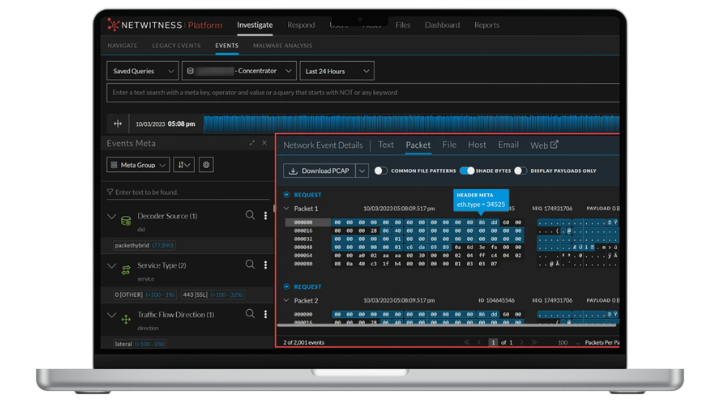Viewport: 720px width, 400px height.
Task: Open Download PCAP options arrow
Action: (x=362, y=171)
